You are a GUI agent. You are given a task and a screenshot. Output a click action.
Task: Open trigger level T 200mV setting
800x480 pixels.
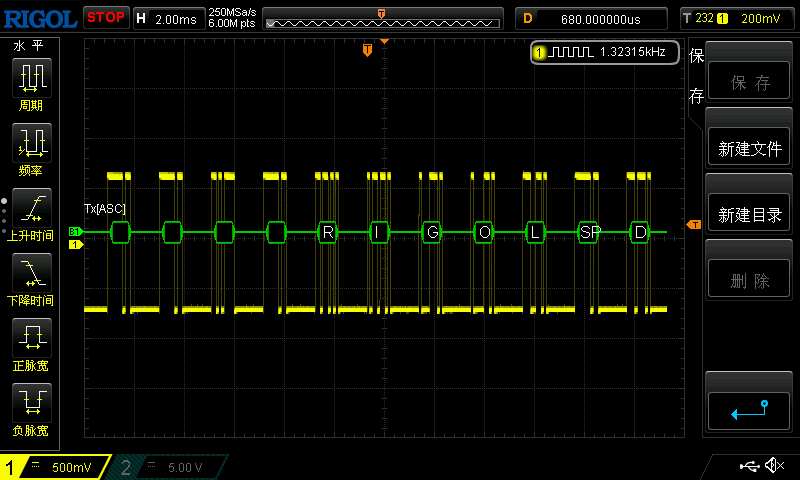pyautogui.click(x=737, y=19)
